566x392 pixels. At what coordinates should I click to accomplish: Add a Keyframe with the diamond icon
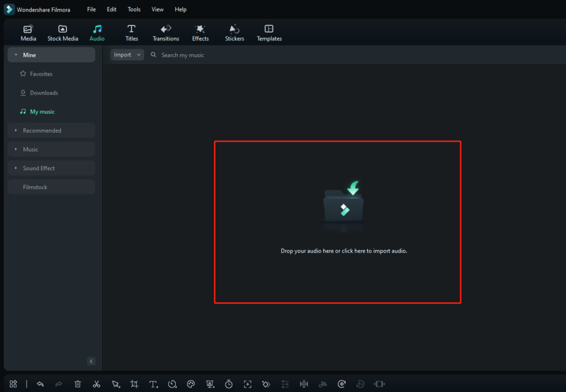[266, 384]
